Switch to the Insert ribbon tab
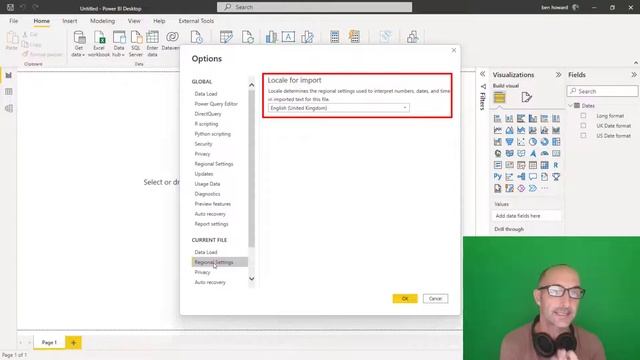Image resolution: width=640 pixels, height=360 pixels. [69, 21]
